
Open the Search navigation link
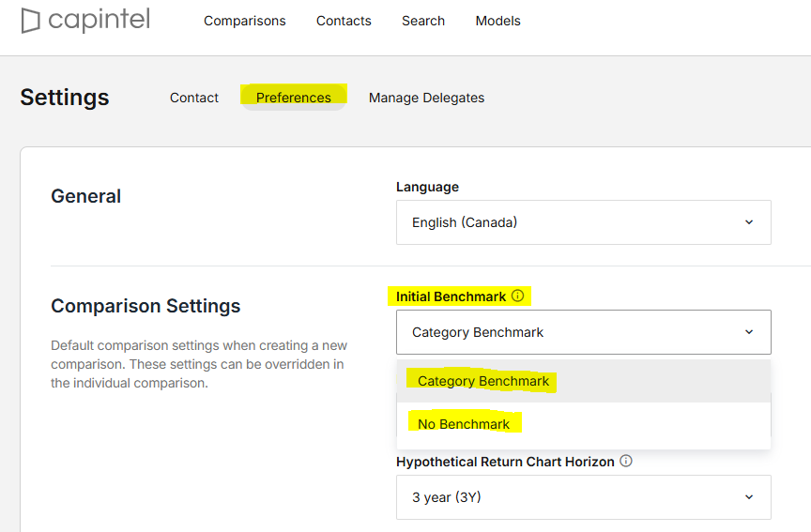pyautogui.click(x=423, y=21)
